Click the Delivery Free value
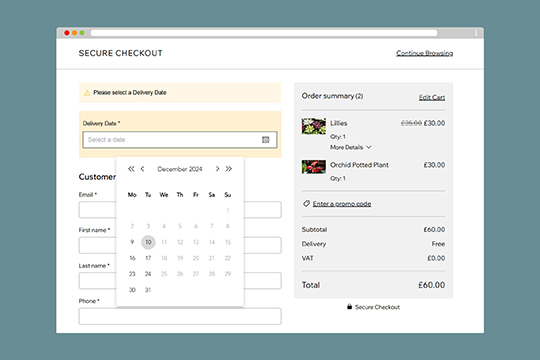540x360 pixels. tap(438, 244)
